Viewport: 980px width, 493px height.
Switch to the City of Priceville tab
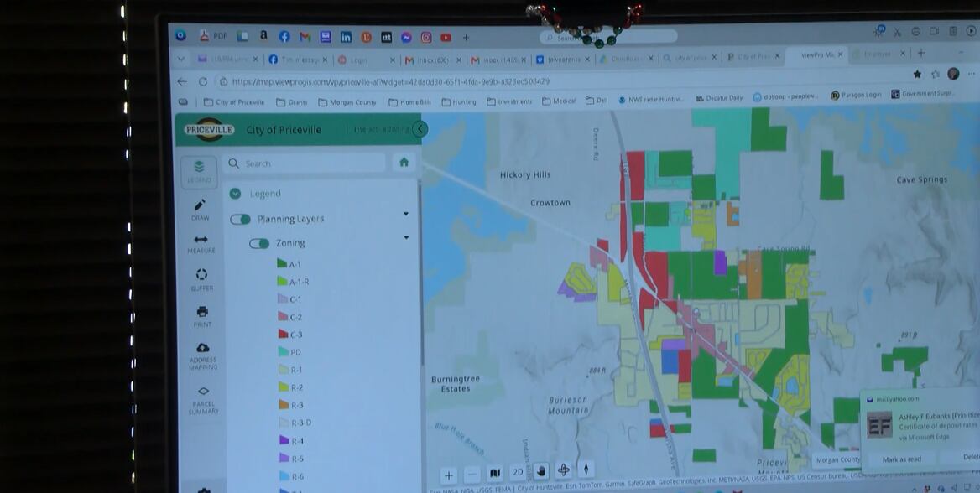point(753,56)
